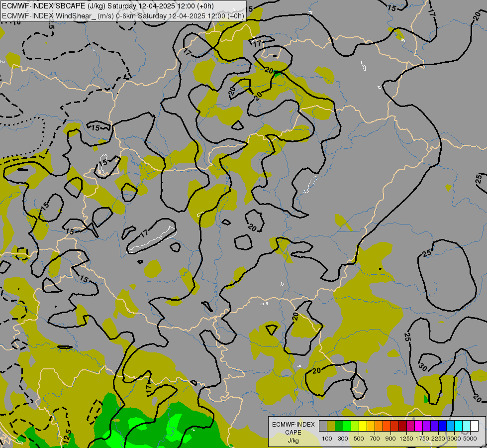Screen dimensions: 487x448
Task: Click the ECMWF-INDEX label in legend
Action: click(293, 425)
